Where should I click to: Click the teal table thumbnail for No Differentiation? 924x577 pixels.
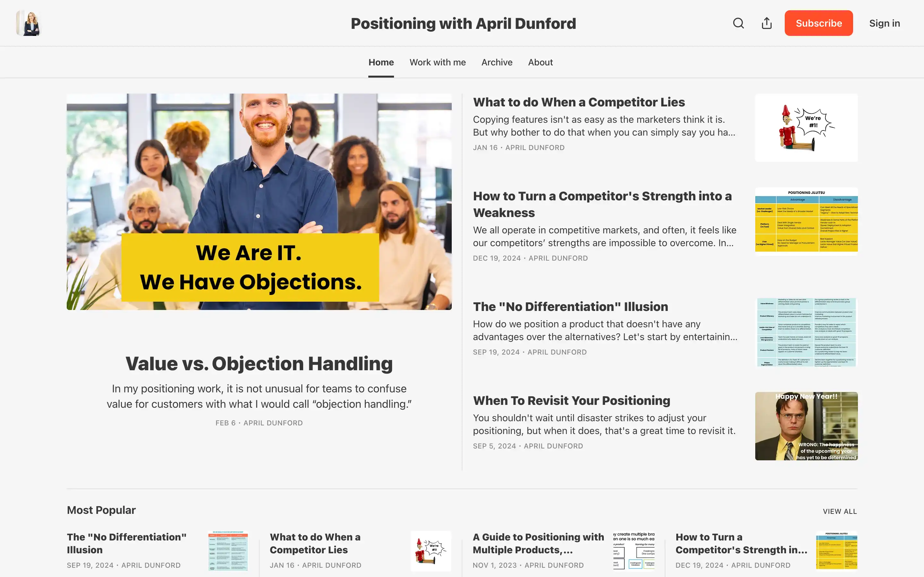806,332
